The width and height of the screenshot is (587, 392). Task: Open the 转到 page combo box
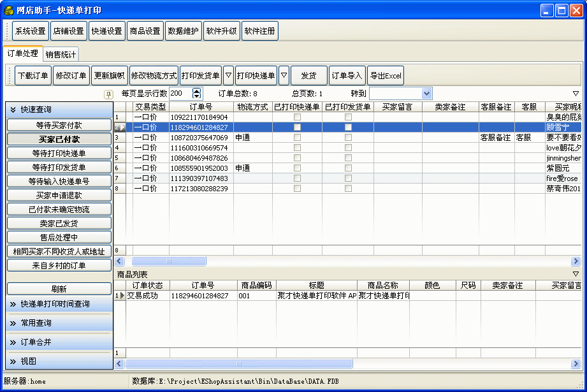click(400, 93)
